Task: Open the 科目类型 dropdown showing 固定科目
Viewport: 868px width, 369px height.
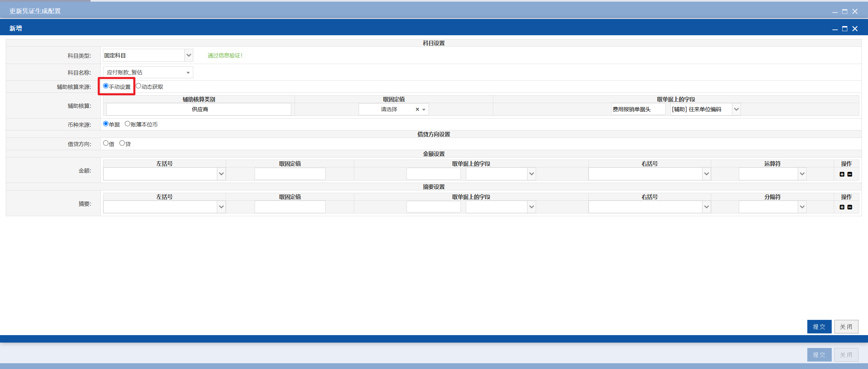Action: click(148, 55)
